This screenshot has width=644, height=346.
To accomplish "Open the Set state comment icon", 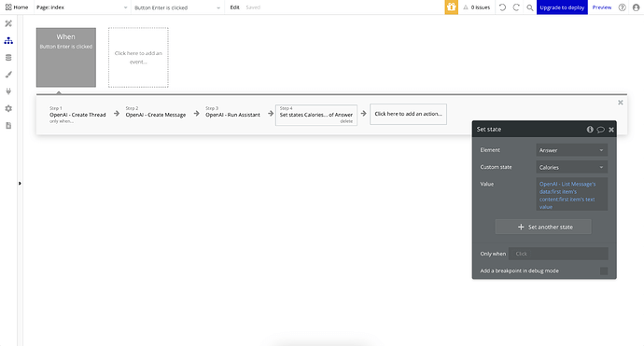I will pos(600,130).
